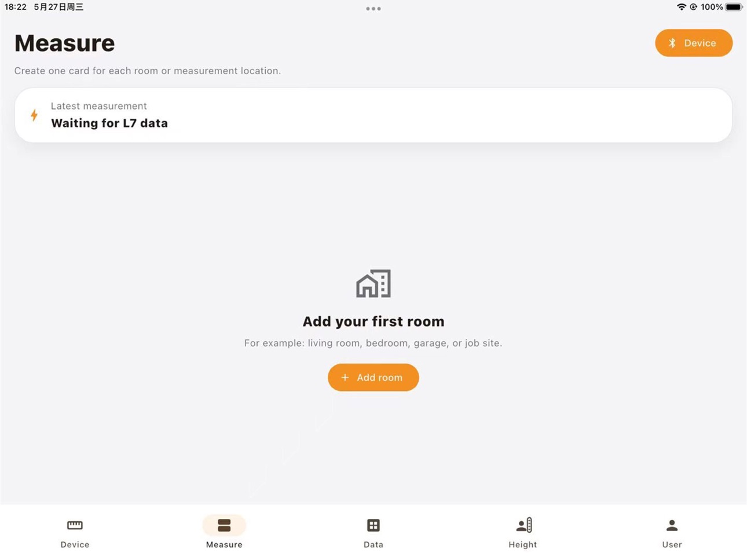This screenshot has height=560, width=747.
Task: Tap the 18:22 clock in status bar
Action: point(16,7)
